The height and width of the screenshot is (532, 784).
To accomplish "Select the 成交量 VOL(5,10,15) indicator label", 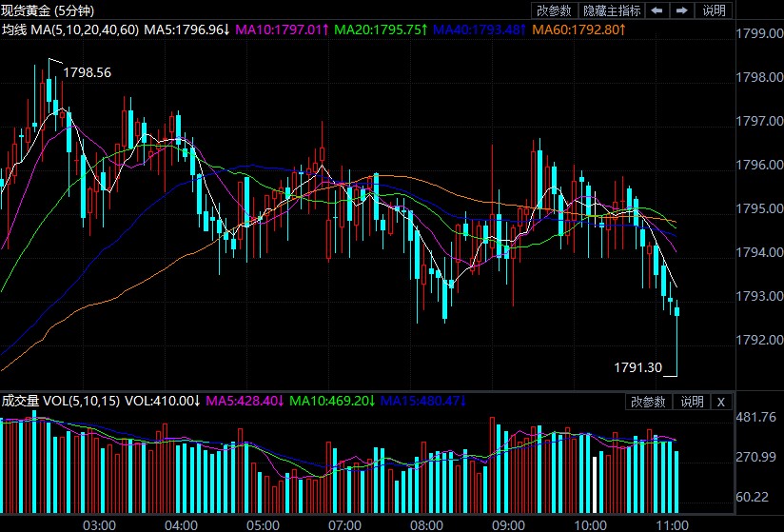I will 60,402.
